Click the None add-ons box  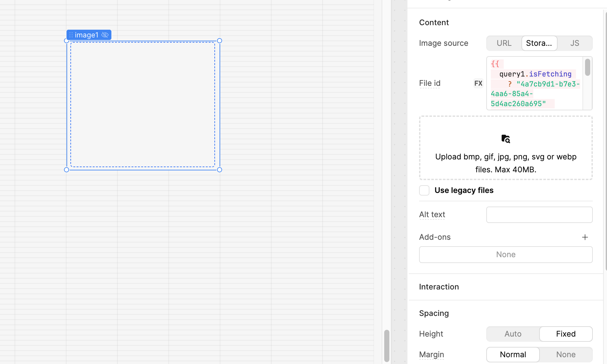(x=506, y=255)
